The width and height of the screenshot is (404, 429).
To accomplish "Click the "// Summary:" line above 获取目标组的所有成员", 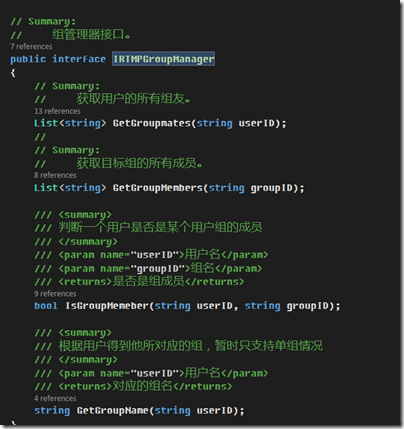I will [x=67, y=150].
